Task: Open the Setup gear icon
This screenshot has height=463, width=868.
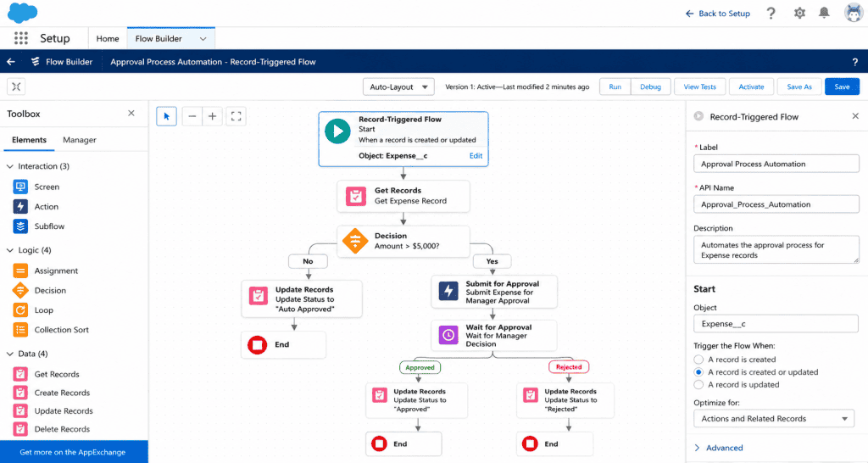Action: click(799, 14)
